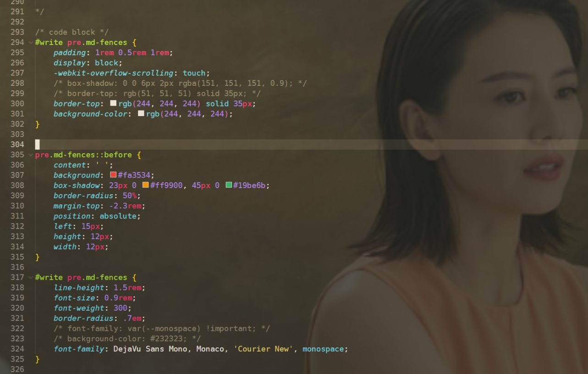Click the 'height' property on line 313
The height and width of the screenshot is (374, 588).
pyautogui.click(x=67, y=236)
